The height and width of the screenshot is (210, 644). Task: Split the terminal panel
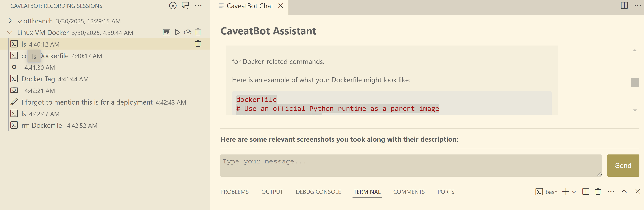[x=585, y=192]
